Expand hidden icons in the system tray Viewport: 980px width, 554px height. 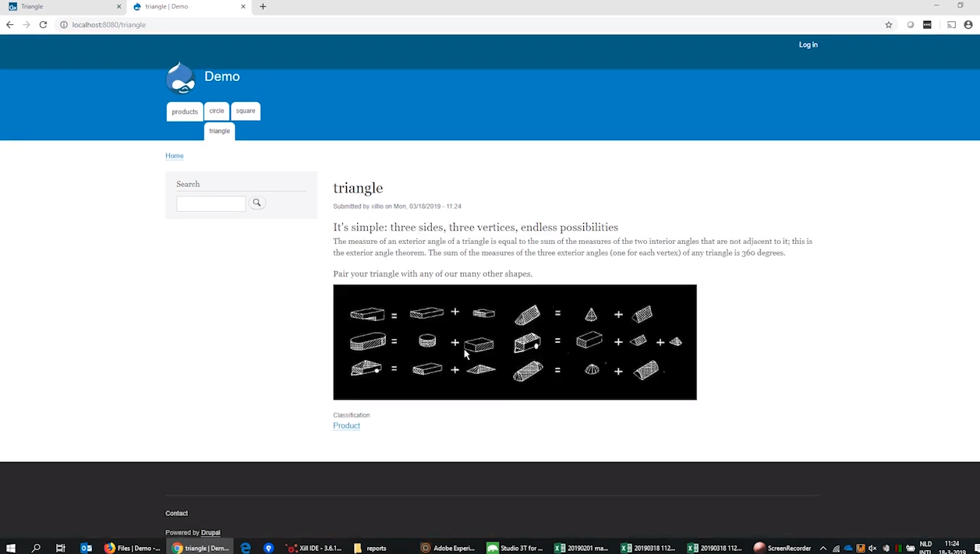coord(823,548)
